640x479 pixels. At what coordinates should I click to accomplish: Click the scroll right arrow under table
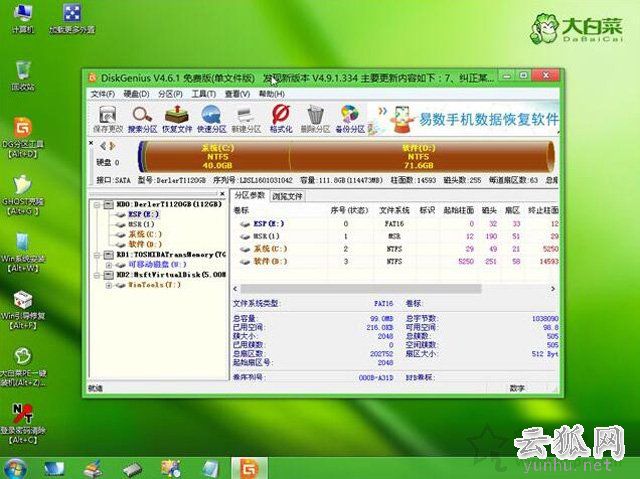(553, 289)
